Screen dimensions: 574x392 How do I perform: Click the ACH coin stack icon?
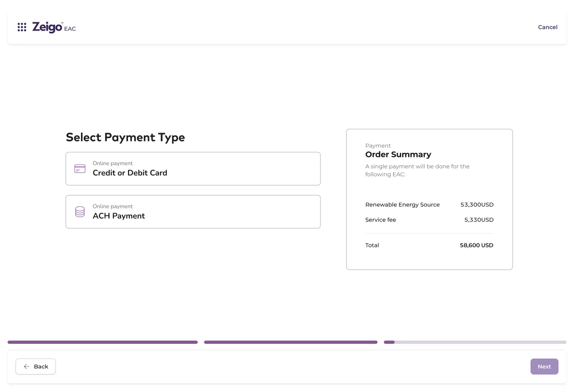coord(80,212)
